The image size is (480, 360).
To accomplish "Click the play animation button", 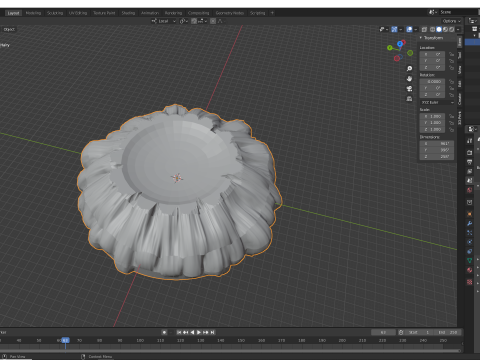I will (199, 332).
